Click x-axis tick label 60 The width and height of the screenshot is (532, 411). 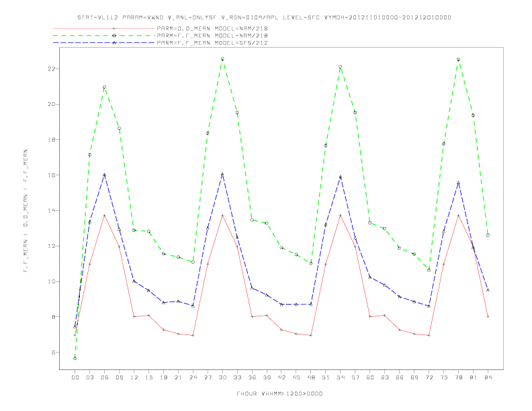pyautogui.click(x=370, y=377)
